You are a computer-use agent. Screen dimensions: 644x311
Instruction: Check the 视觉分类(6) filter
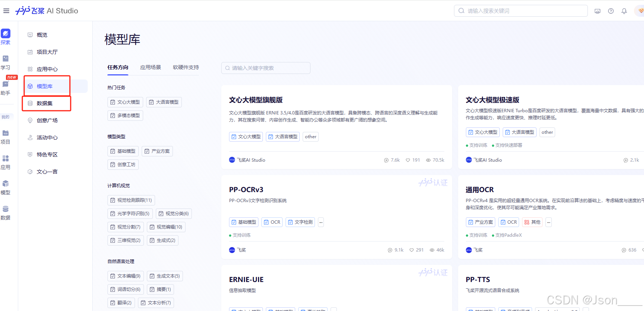click(x=174, y=214)
